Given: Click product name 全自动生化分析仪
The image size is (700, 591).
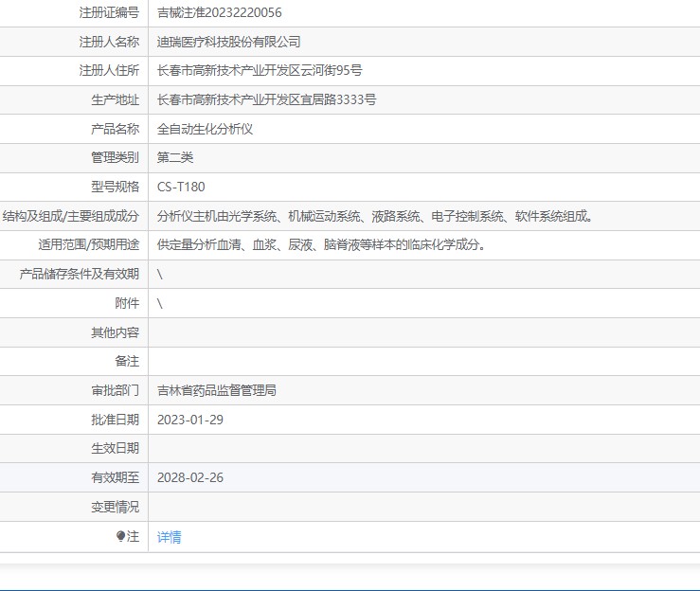Looking at the screenshot, I should (x=205, y=129).
